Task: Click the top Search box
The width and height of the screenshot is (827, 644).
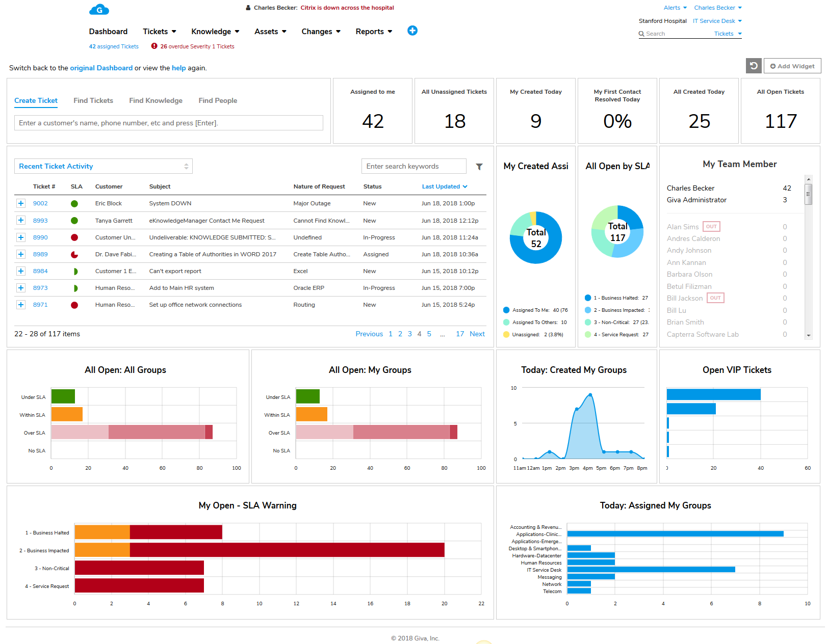Action: pyautogui.click(x=676, y=34)
